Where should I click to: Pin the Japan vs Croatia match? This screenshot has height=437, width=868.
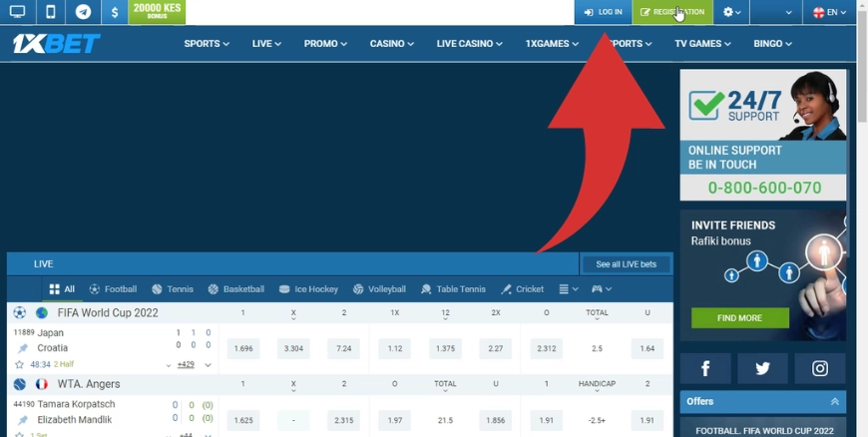tap(23, 348)
